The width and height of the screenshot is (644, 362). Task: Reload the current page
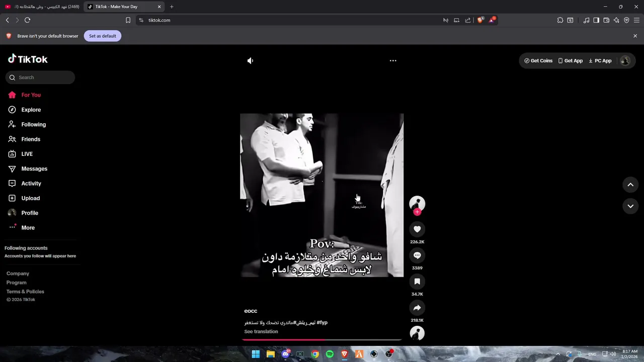pyautogui.click(x=27, y=20)
